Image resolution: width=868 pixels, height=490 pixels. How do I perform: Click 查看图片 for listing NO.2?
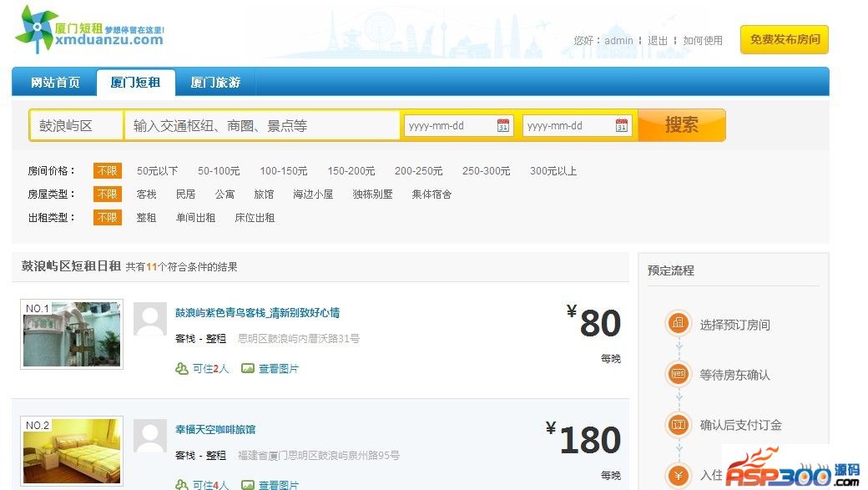pos(279,485)
